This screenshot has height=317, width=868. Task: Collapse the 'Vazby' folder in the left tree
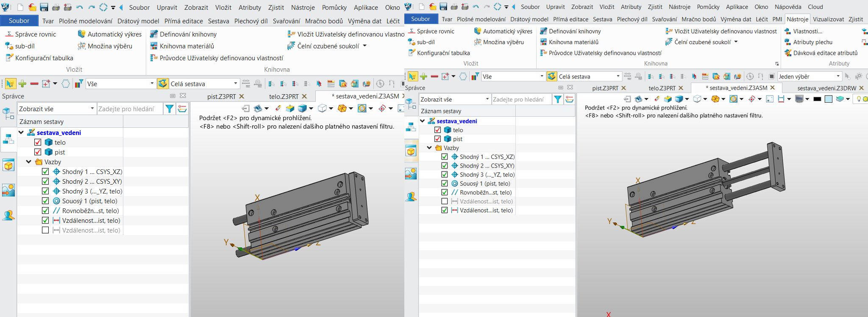pos(28,162)
